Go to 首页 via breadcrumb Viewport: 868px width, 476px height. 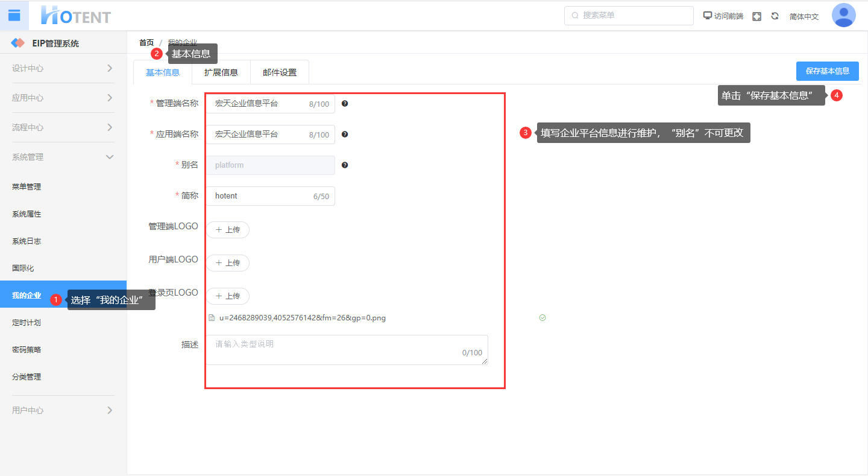click(146, 42)
